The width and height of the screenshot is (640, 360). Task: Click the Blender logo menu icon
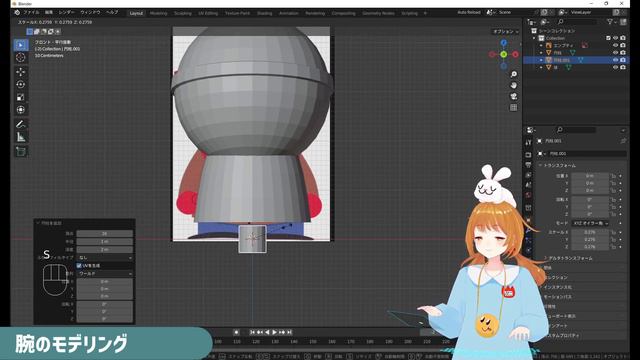click(x=17, y=13)
